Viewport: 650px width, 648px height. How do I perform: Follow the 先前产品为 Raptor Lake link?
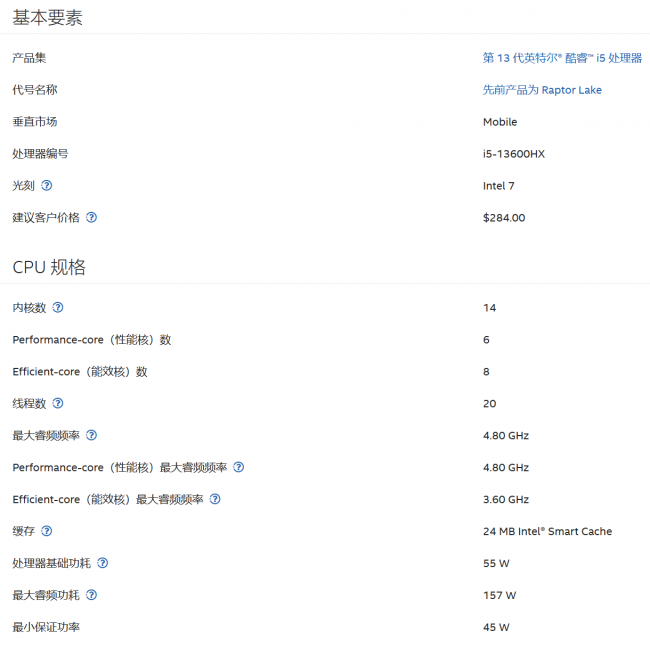point(542,90)
